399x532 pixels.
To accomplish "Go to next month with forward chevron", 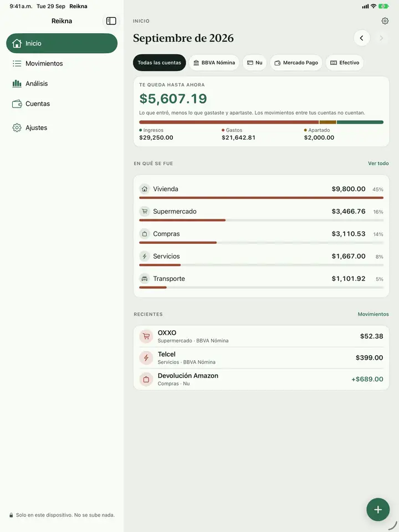I will tap(381, 38).
